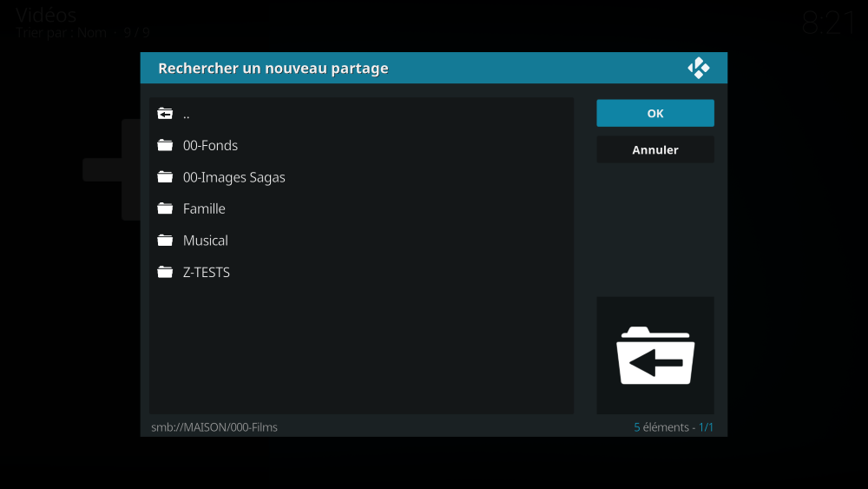Screen dimensions: 868x489
Task: Click the '5 éléments - 1/1' counter
Action: tap(674, 427)
